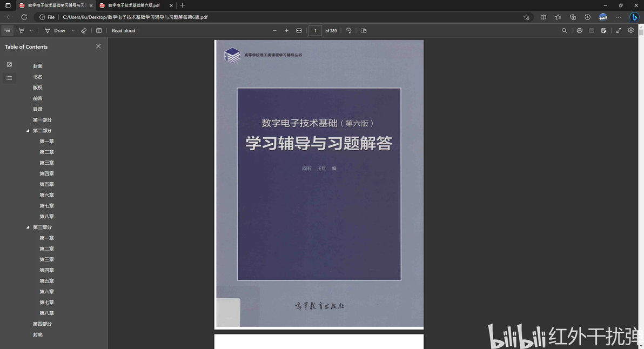Open browsing History

[x=588, y=17]
